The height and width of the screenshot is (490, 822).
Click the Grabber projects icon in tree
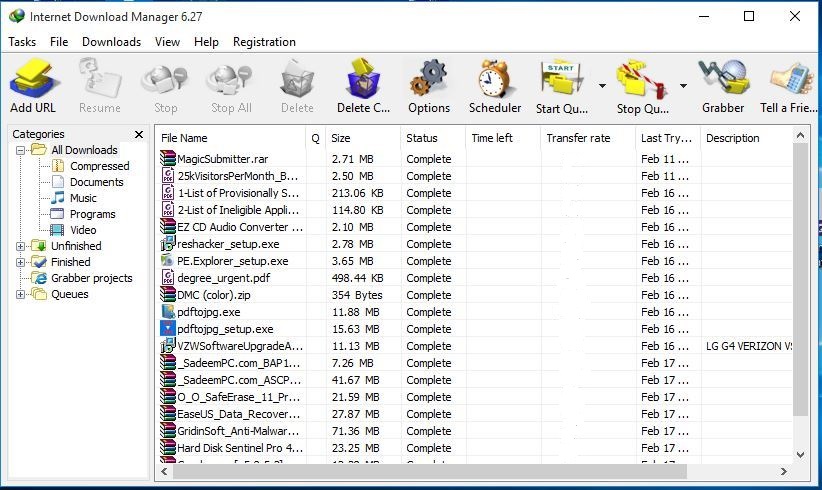pos(39,278)
